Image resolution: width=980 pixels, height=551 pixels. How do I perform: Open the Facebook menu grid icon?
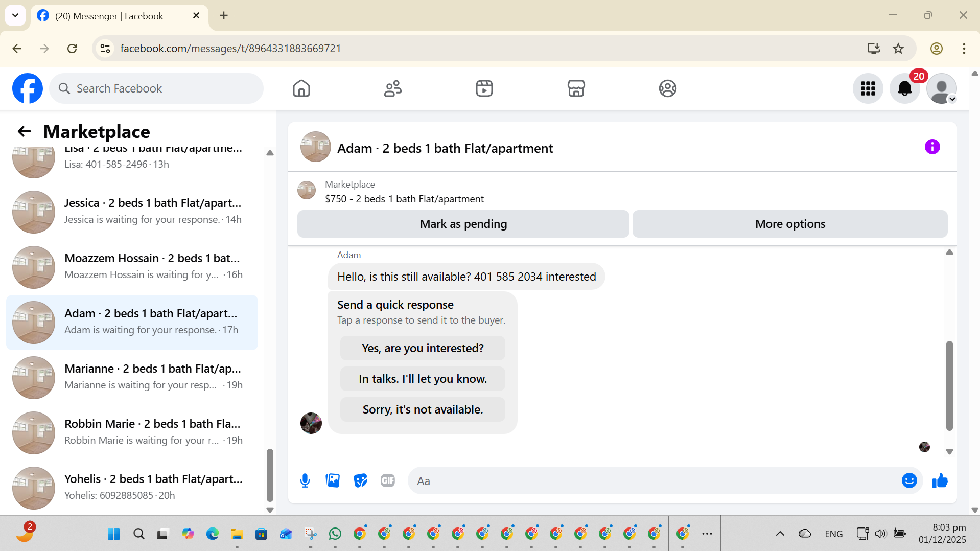pyautogui.click(x=868, y=88)
